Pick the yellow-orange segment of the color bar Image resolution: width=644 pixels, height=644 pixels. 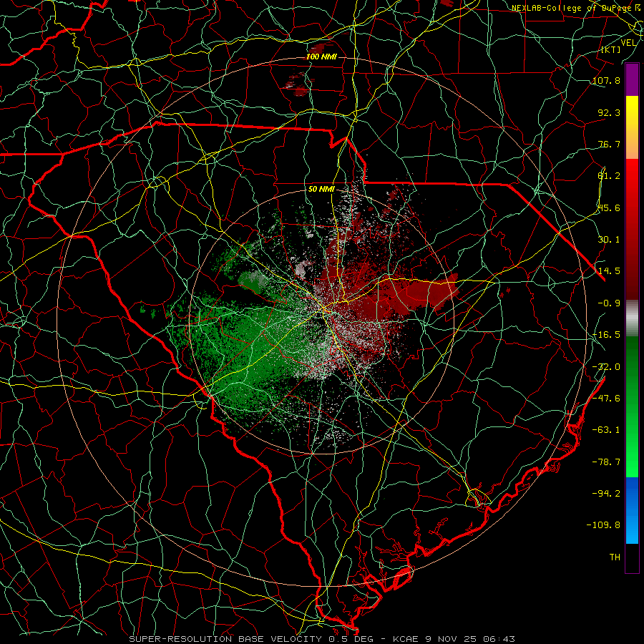tap(632, 127)
